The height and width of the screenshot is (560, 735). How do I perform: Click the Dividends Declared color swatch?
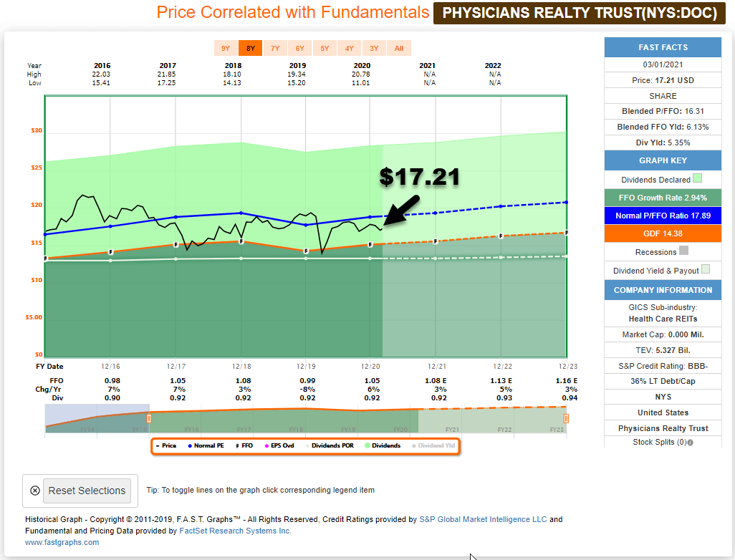(698, 178)
